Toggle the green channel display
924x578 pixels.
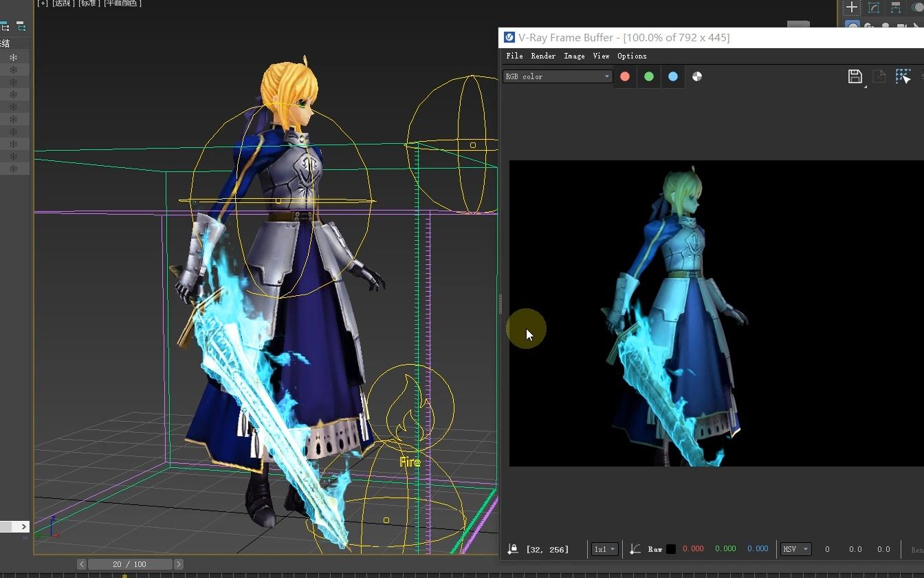(649, 76)
